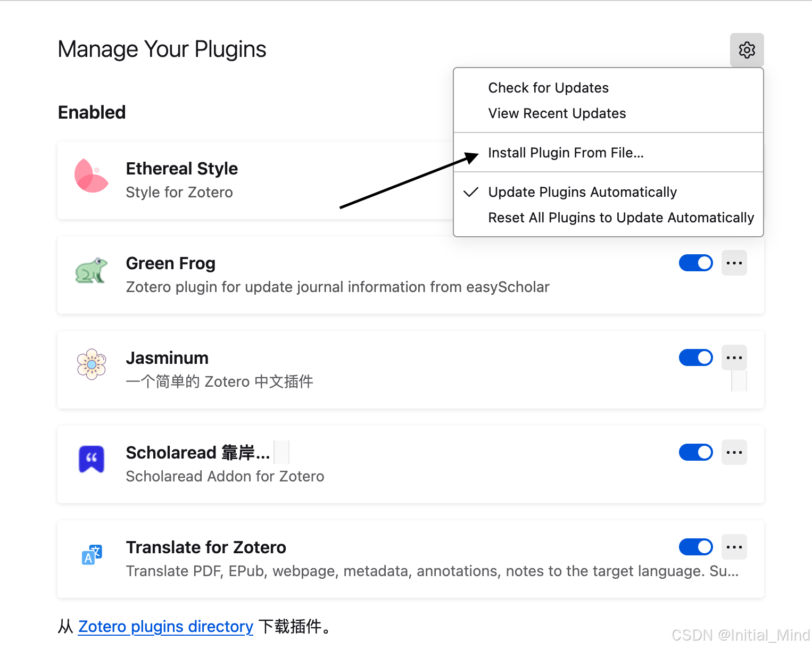812x649 pixels.
Task: Choose Check for Updates
Action: pyautogui.click(x=608, y=88)
